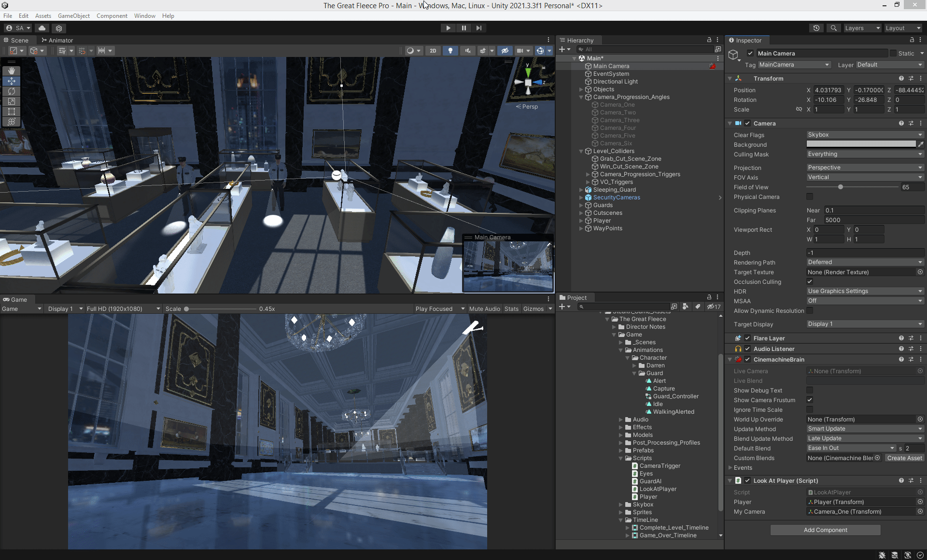Enable the Physical Camera checkbox
This screenshot has width=927, height=560.
click(x=810, y=197)
